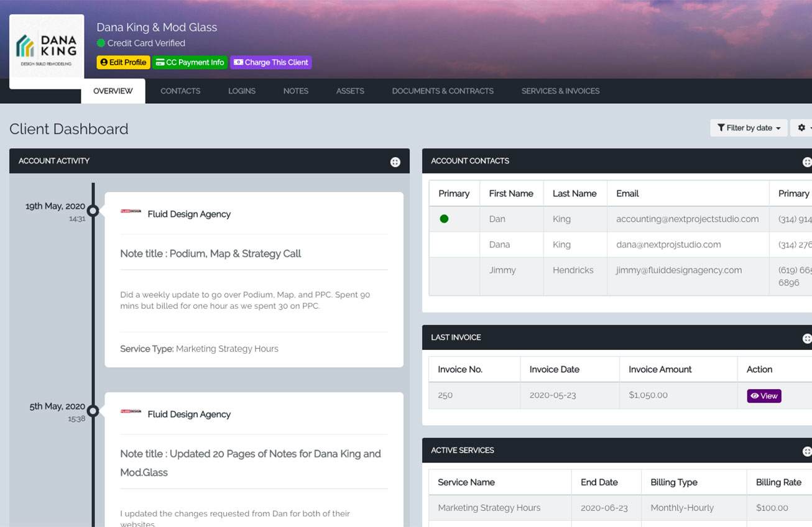Click the Credit Card Verified green badge icon
This screenshot has height=527, width=812.
pyautogui.click(x=101, y=43)
